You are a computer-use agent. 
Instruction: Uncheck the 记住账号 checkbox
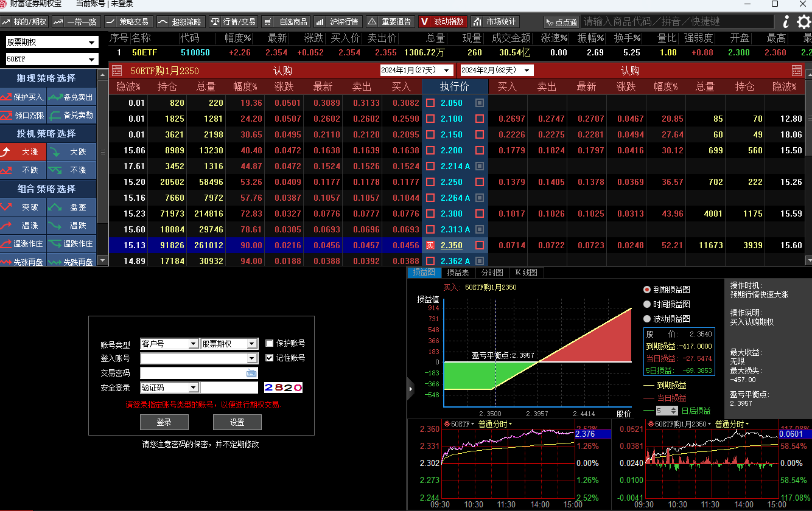point(270,358)
